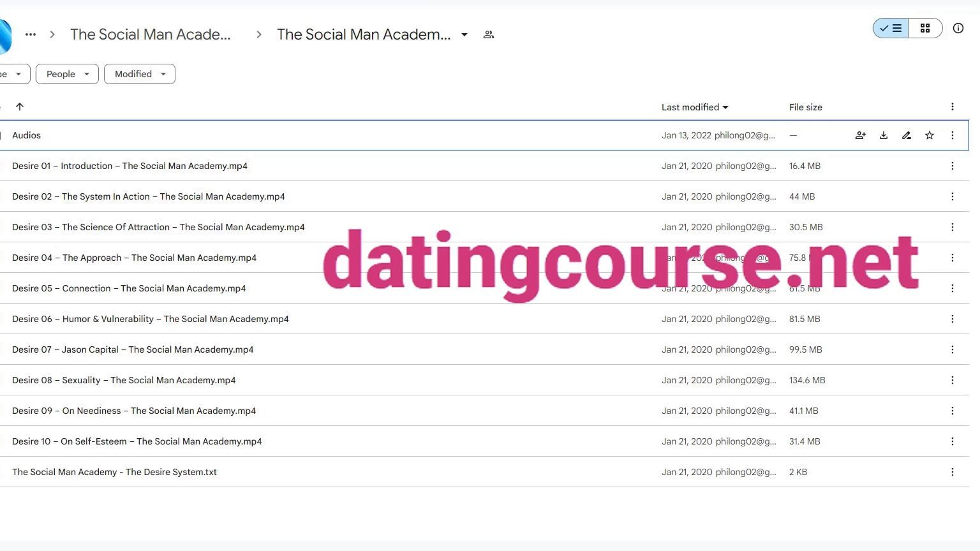Select Desire 08 – Sexuality file
Viewport: 980px width, 551px height.
484,380
